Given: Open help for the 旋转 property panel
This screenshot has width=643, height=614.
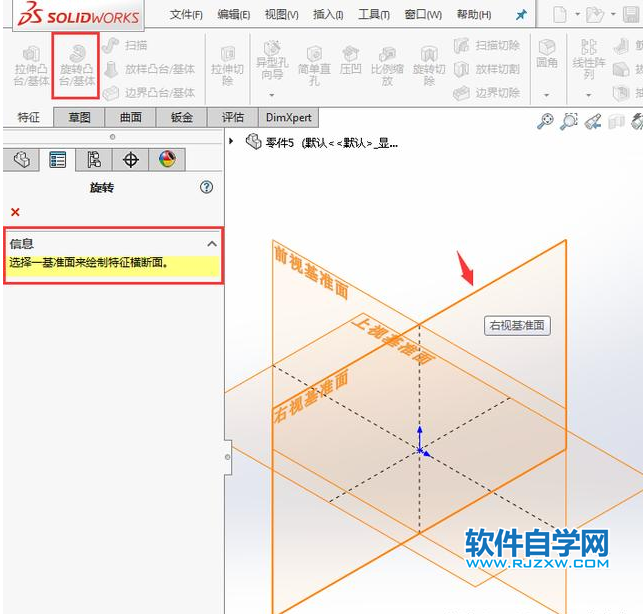Looking at the screenshot, I should [206, 187].
